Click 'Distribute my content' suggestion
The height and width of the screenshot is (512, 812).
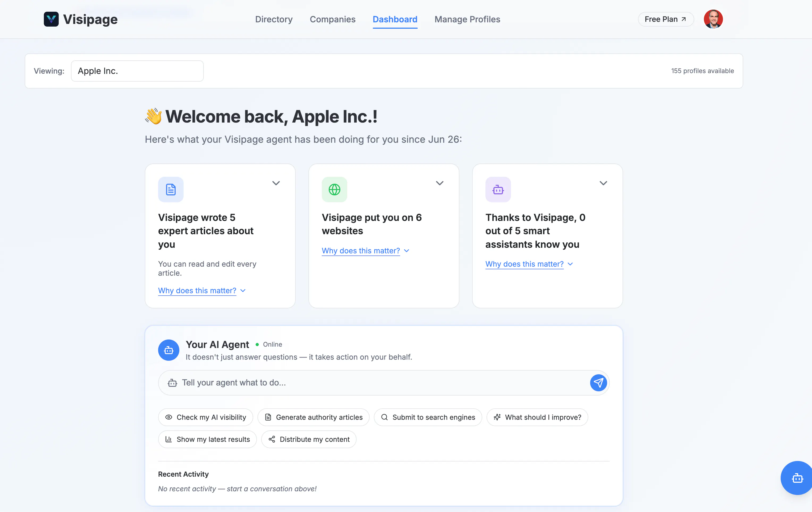point(308,439)
